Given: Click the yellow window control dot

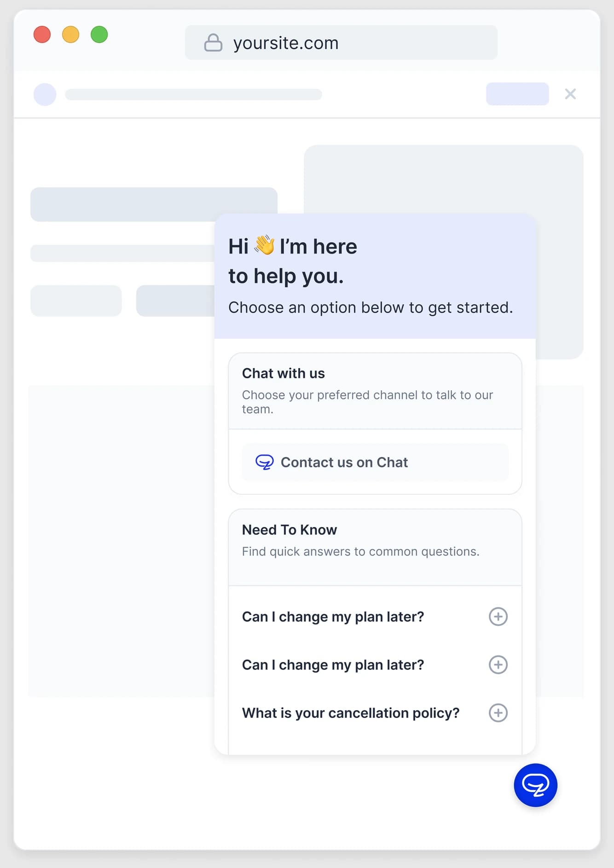Looking at the screenshot, I should click(70, 35).
